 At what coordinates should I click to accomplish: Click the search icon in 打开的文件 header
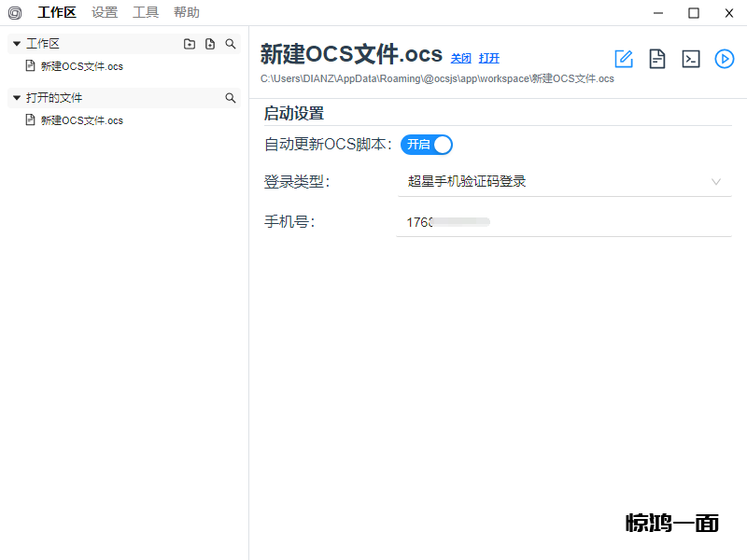[x=231, y=98]
